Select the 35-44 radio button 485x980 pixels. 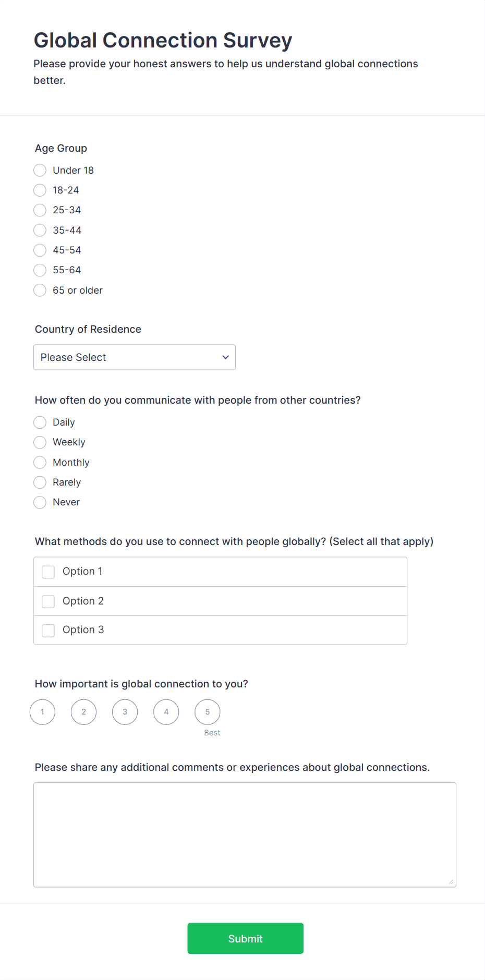[40, 231]
